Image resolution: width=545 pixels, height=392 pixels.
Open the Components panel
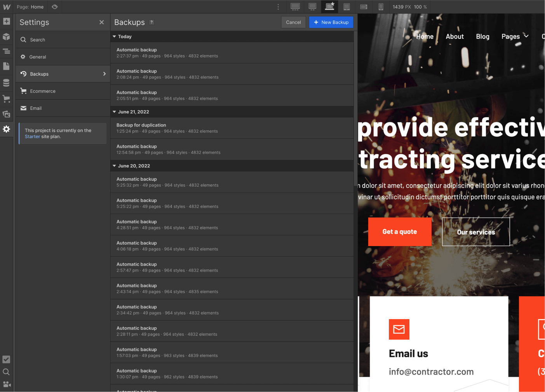(6, 36)
